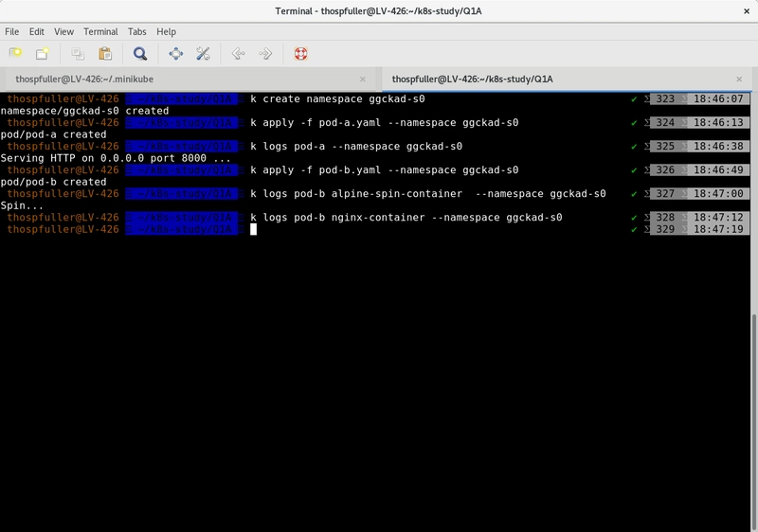This screenshot has height=532, width=758.
Task: Click the Copy toolbar icon
Action: click(x=78, y=54)
